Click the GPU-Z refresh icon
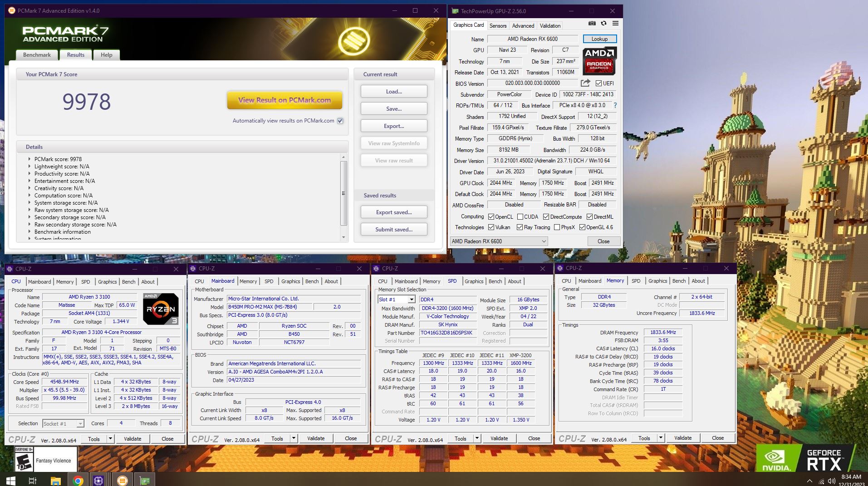 [603, 23]
